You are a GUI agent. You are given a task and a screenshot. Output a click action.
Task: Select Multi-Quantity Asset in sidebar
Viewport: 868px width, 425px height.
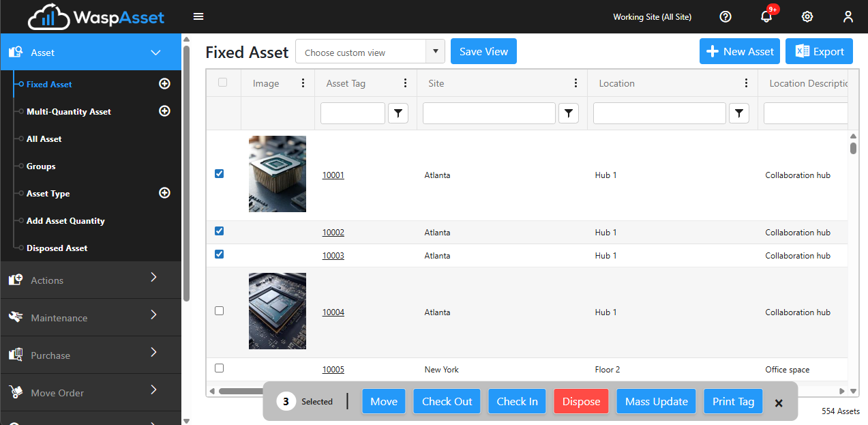coord(69,112)
